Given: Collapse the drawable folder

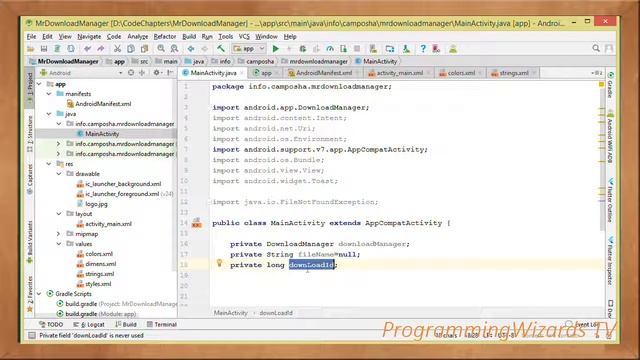Looking at the screenshot, I should 59,174.
